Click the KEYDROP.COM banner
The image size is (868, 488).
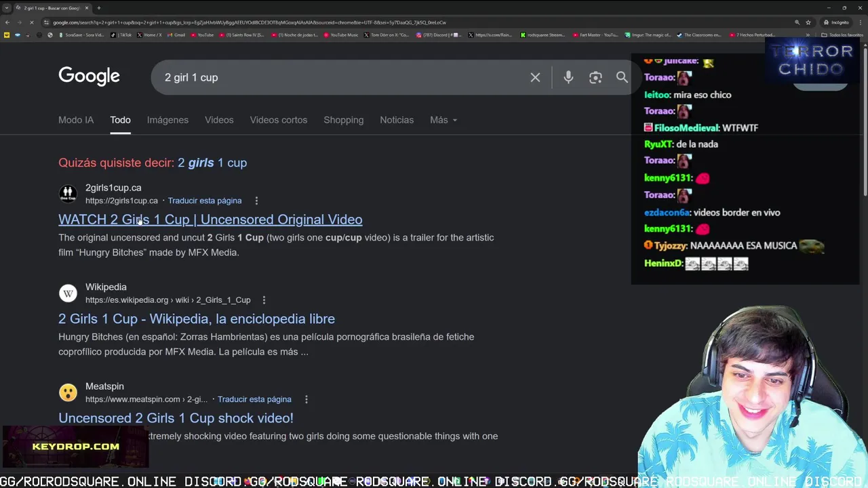[75, 447]
